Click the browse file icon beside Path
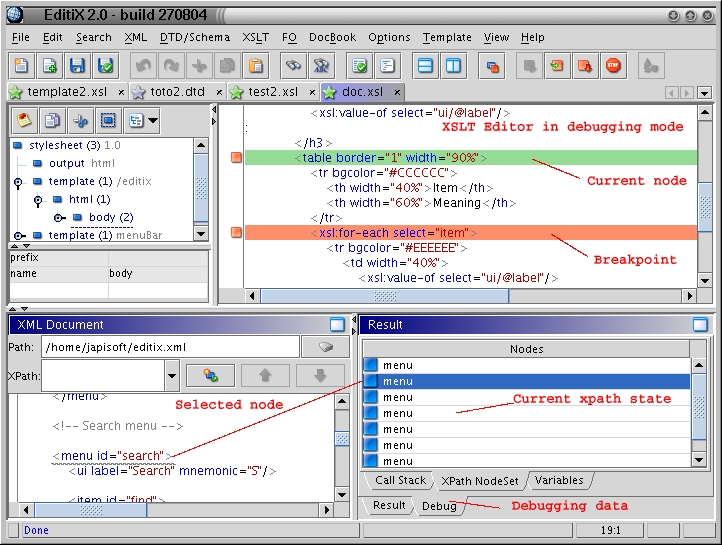The width and height of the screenshot is (722, 545). [326, 347]
